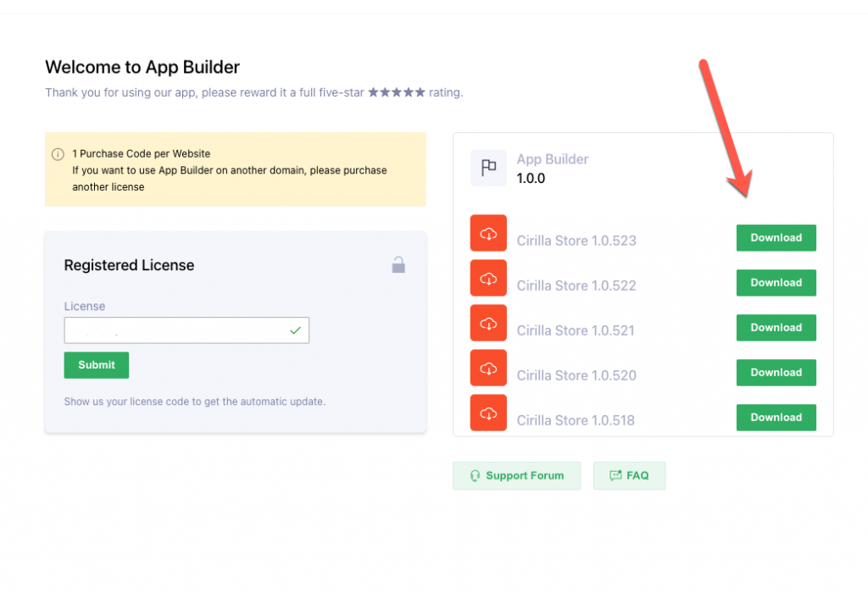Focus the License input field

click(186, 330)
